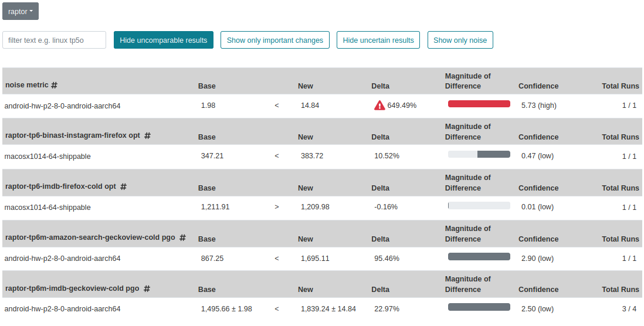Click the red magnitude bar for noise metric

pyautogui.click(x=479, y=104)
